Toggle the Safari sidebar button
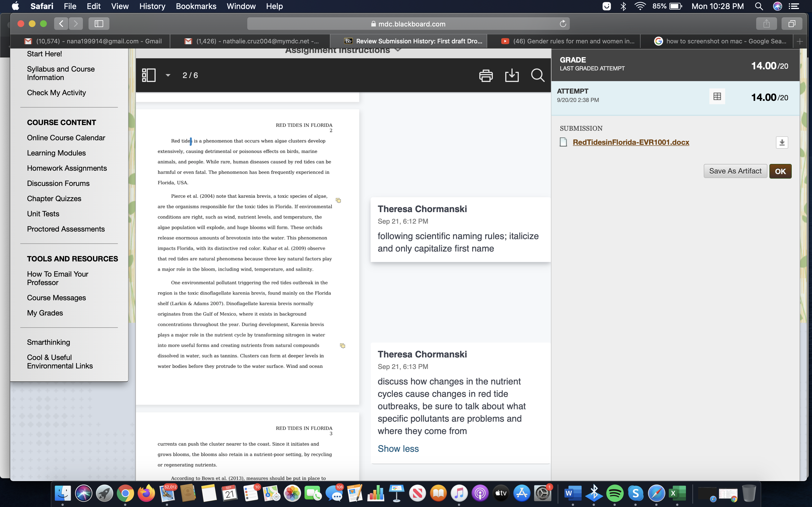The image size is (812, 507). coord(99,23)
